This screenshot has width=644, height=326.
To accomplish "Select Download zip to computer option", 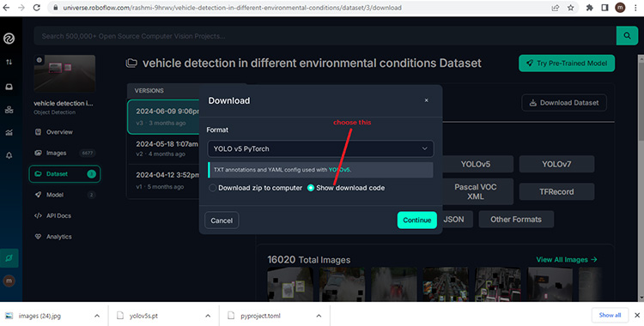I will [256, 188].
